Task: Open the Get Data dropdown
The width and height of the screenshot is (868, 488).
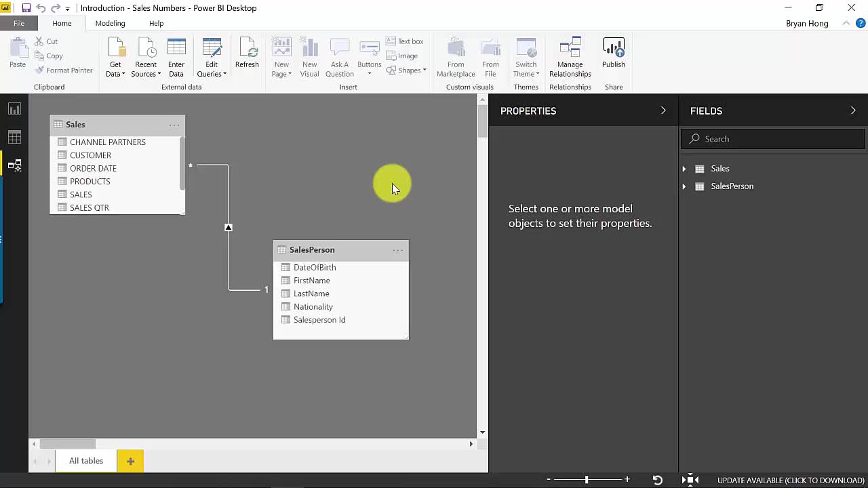Action: click(x=115, y=69)
